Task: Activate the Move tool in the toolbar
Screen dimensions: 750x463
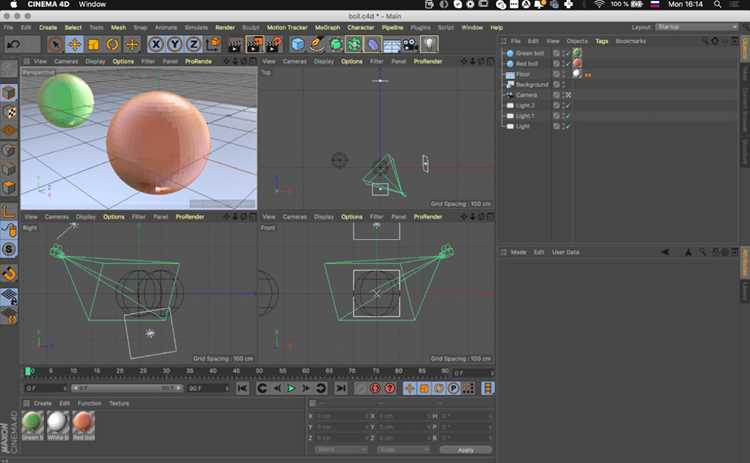Action: click(75, 44)
